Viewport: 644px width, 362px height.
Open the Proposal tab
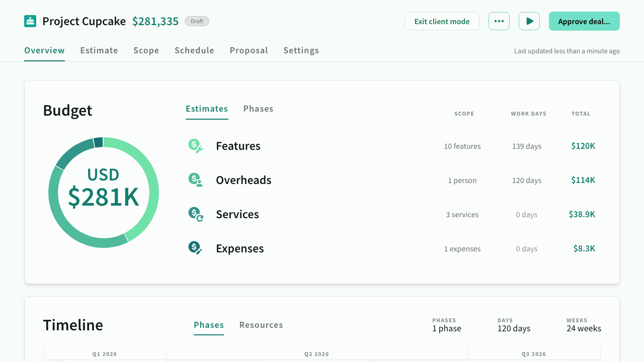249,50
